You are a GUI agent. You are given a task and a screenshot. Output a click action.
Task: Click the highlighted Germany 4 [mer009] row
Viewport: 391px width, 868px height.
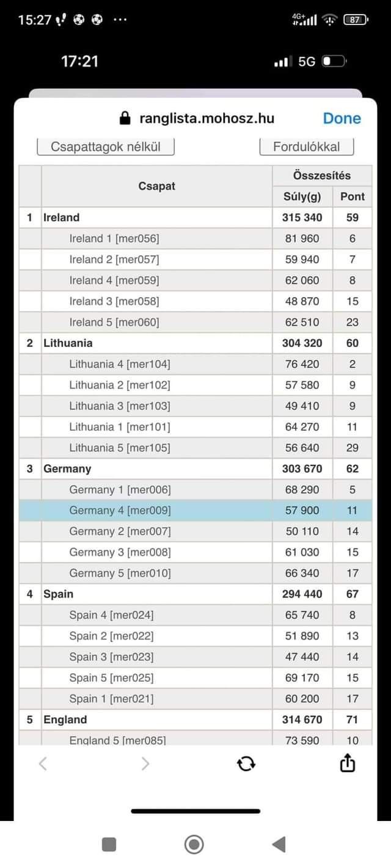195,511
